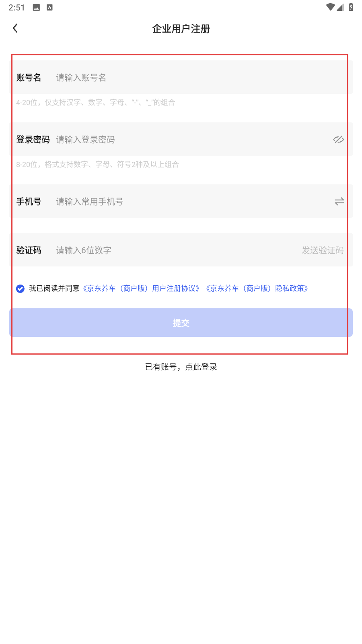
Task: Tap 发送验证码 to send code
Action: 323,250
